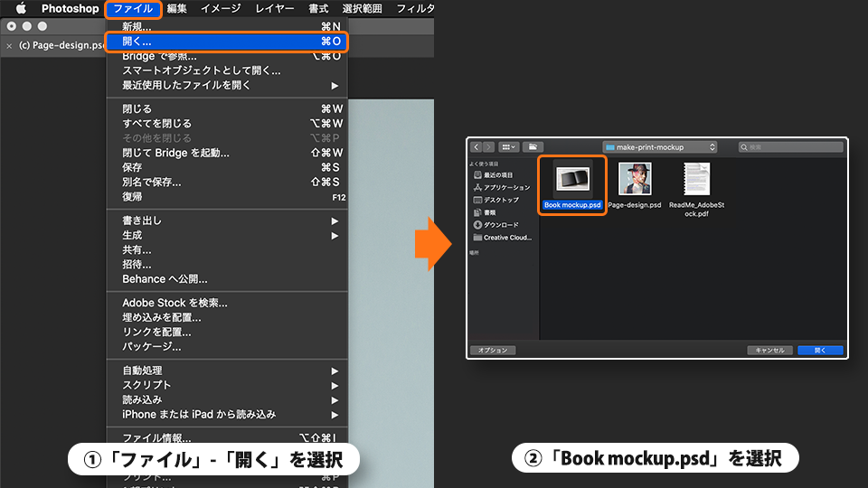The width and height of the screenshot is (868, 488).
Task: Open the 編集 menu
Action: (176, 8)
